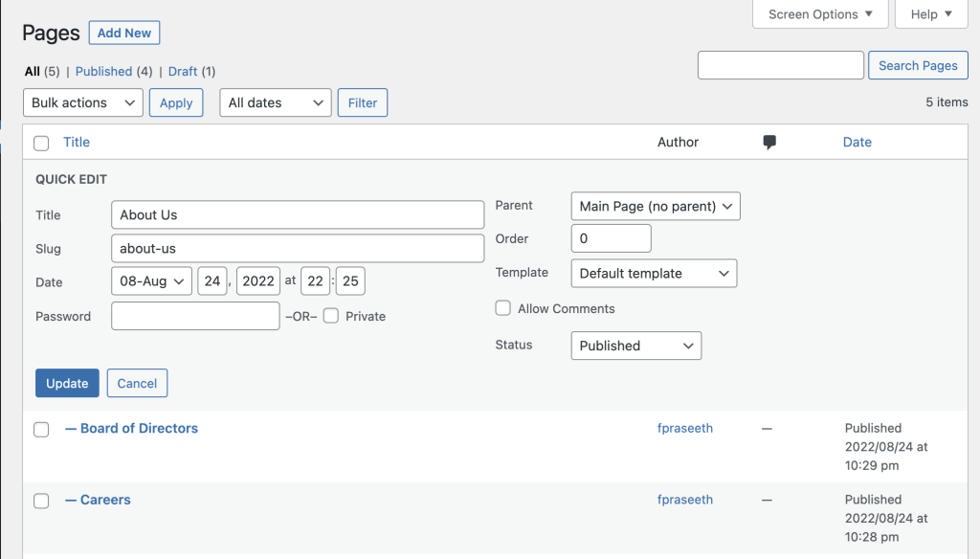
Task: Click the comments column bubble icon
Action: pyautogui.click(x=768, y=142)
